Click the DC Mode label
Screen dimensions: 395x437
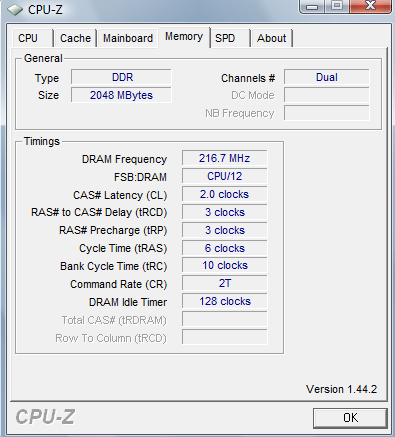point(253,96)
